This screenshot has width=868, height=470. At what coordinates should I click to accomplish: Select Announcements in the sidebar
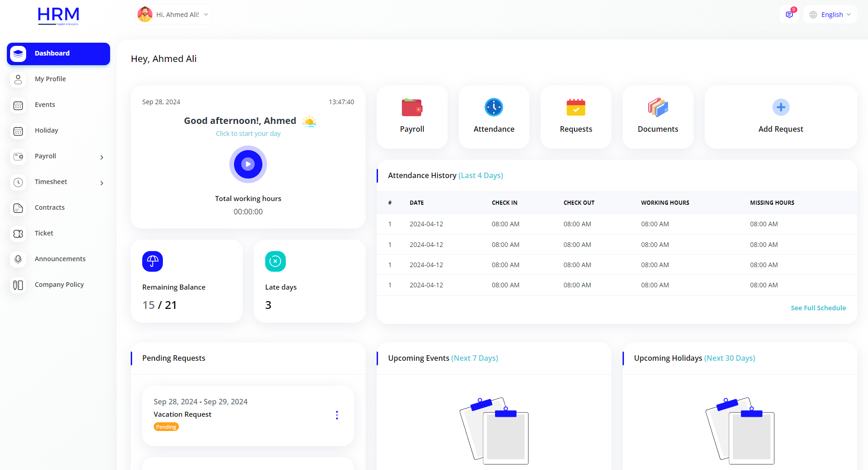(x=60, y=259)
